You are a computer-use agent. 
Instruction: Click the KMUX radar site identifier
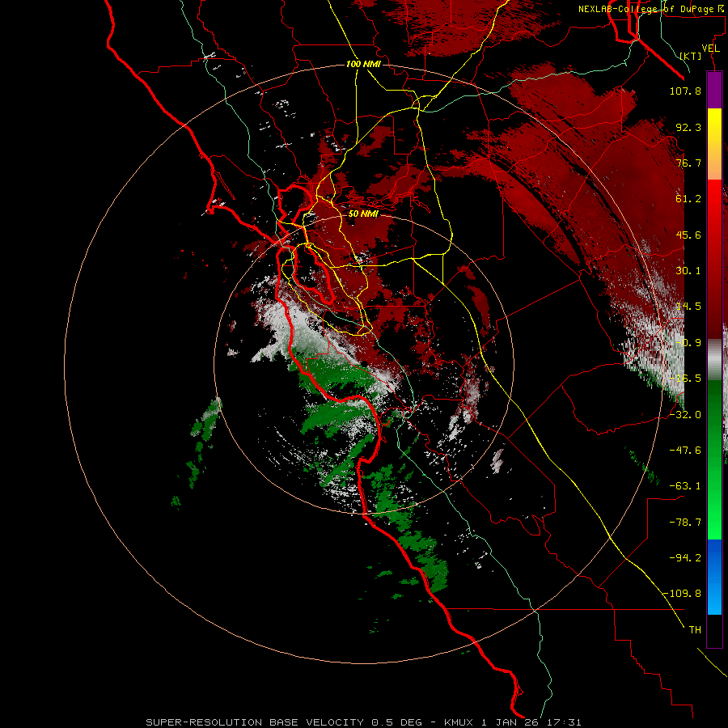coord(459,722)
